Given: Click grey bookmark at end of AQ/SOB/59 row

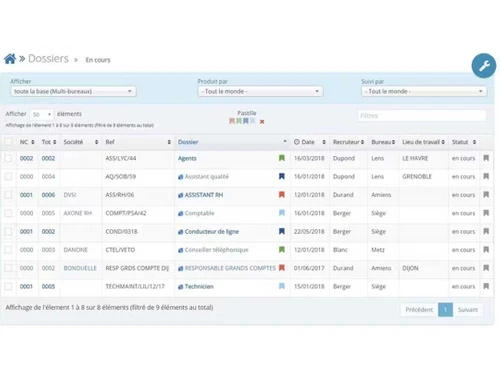Looking at the screenshot, I should click(486, 176).
